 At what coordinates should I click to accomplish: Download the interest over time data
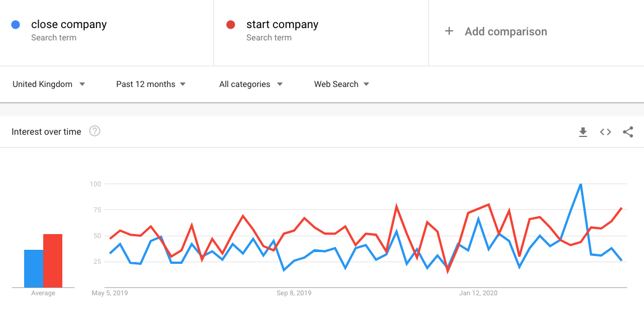[x=583, y=132]
